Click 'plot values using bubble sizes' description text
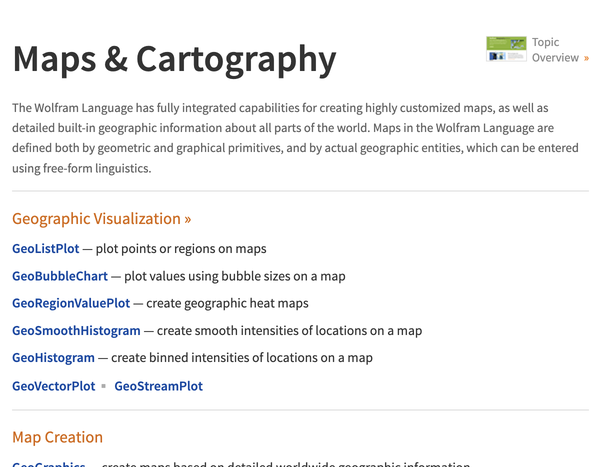 (x=234, y=276)
